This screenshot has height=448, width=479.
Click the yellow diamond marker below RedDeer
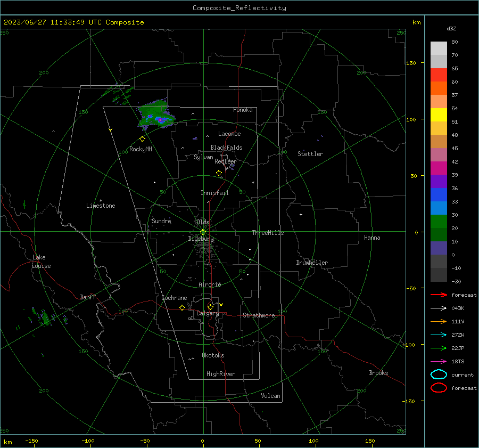[x=219, y=173]
